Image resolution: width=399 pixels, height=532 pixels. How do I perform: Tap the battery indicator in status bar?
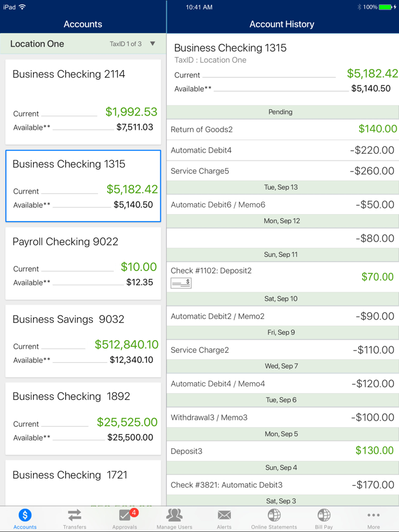(385, 7)
